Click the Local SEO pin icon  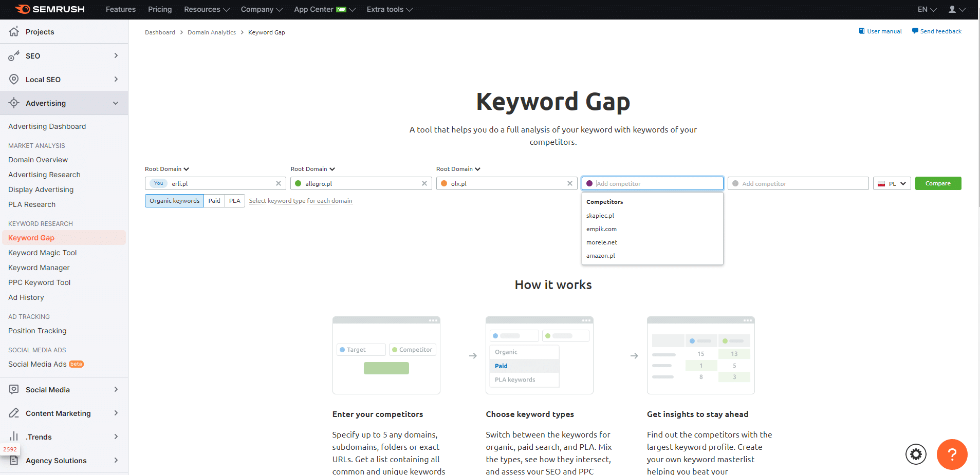coord(14,79)
